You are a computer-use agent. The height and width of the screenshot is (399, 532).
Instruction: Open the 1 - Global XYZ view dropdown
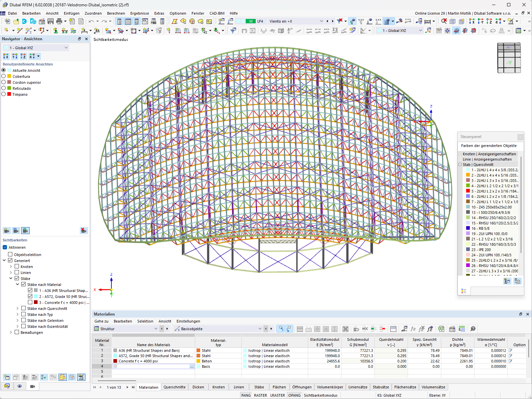[x=66, y=48]
